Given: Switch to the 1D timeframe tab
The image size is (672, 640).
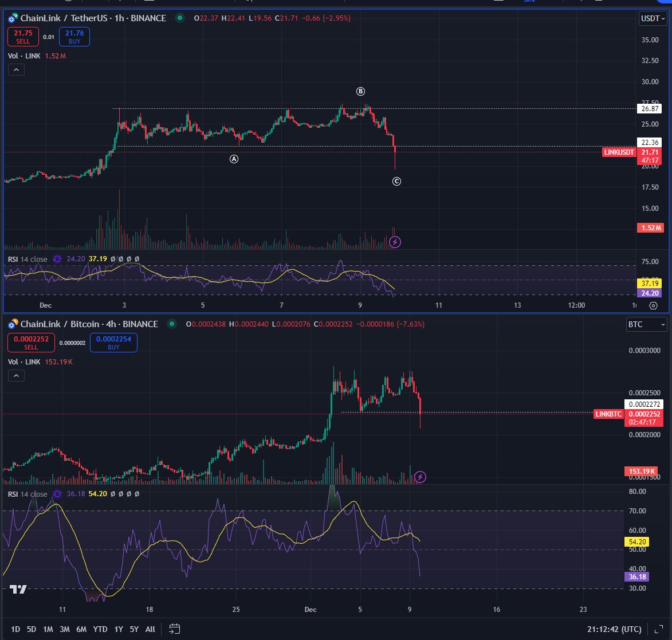Looking at the screenshot, I should coord(15,629).
